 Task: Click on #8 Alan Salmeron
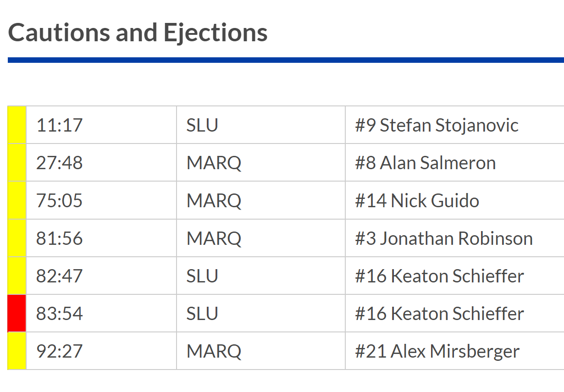[x=425, y=163]
